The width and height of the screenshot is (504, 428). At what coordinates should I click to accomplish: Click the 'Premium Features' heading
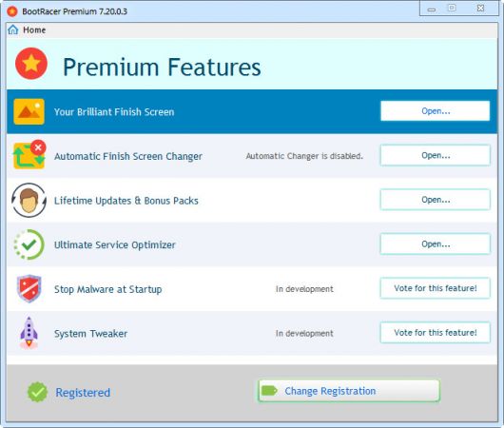(x=162, y=68)
